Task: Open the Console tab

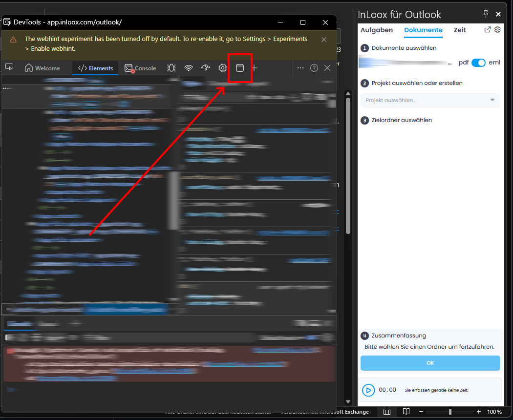Action: click(x=140, y=68)
